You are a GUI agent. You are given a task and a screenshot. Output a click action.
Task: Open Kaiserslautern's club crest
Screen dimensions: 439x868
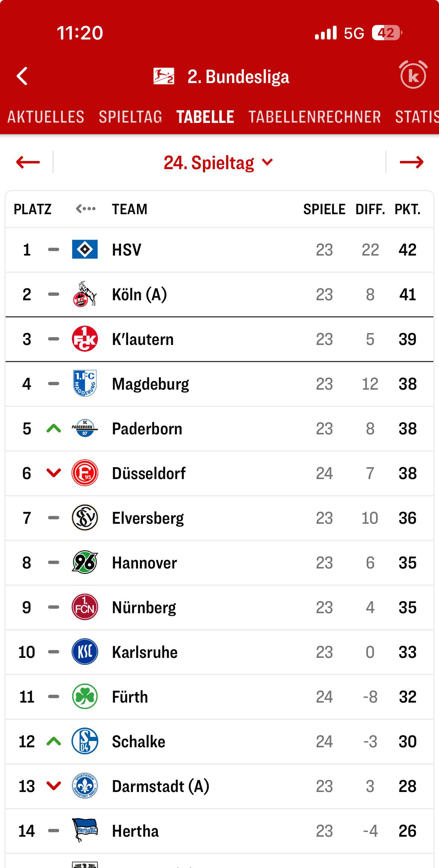pos(85,339)
